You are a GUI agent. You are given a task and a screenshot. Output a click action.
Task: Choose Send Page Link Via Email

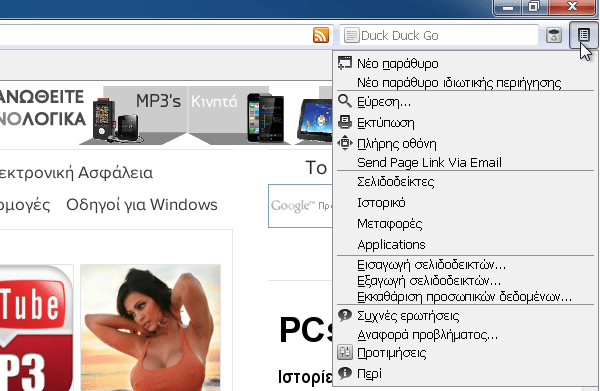point(465,162)
